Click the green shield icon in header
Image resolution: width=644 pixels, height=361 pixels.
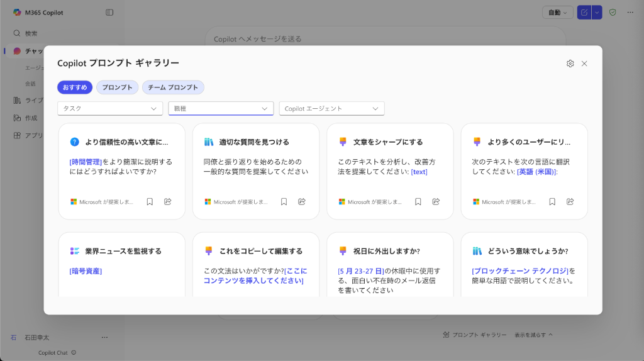click(613, 13)
